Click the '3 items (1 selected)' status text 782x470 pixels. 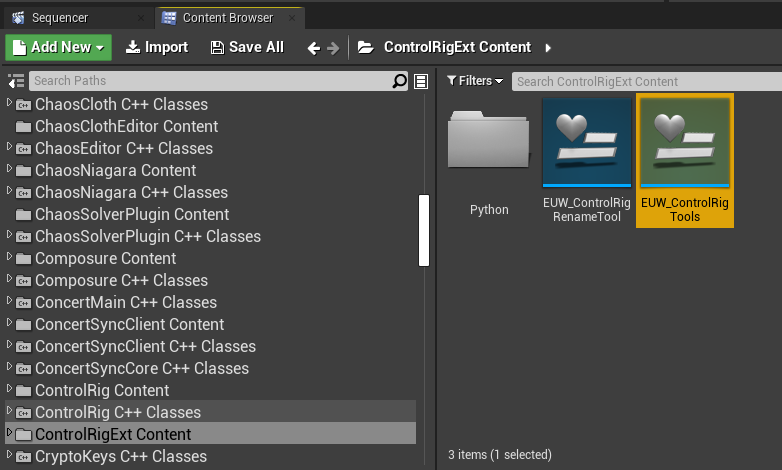pyautogui.click(x=500, y=455)
